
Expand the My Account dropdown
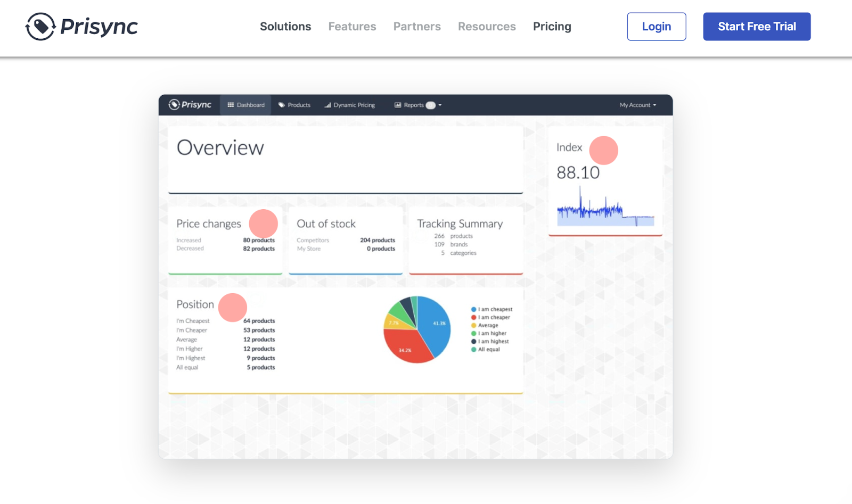tap(638, 105)
